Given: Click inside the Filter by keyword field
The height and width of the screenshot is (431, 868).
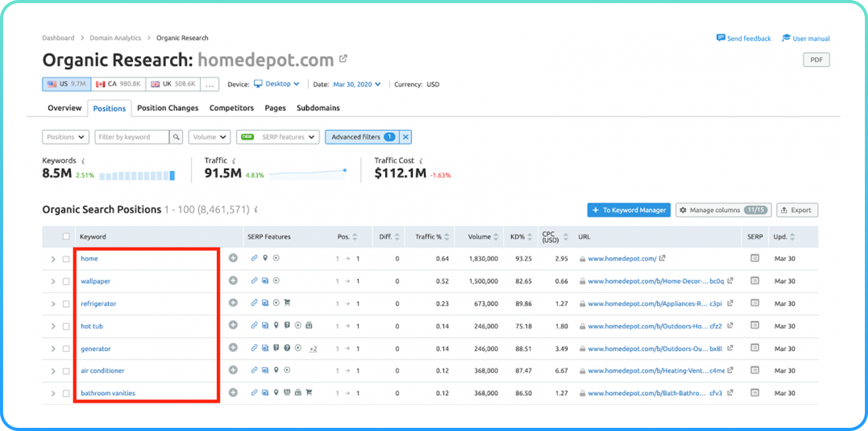Looking at the screenshot, I should (x=132, y=137).
